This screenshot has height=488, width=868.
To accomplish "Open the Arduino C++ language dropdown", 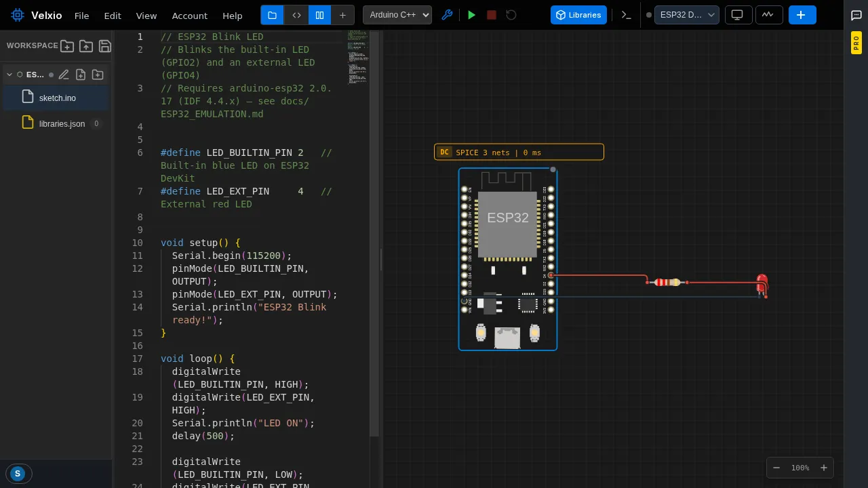I will coord(397,15).
